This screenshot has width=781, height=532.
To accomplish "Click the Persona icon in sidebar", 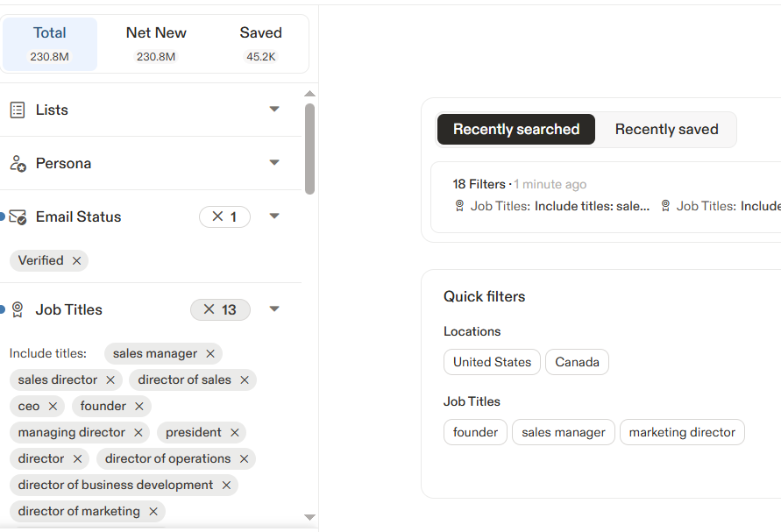I will tap(18, 164).
